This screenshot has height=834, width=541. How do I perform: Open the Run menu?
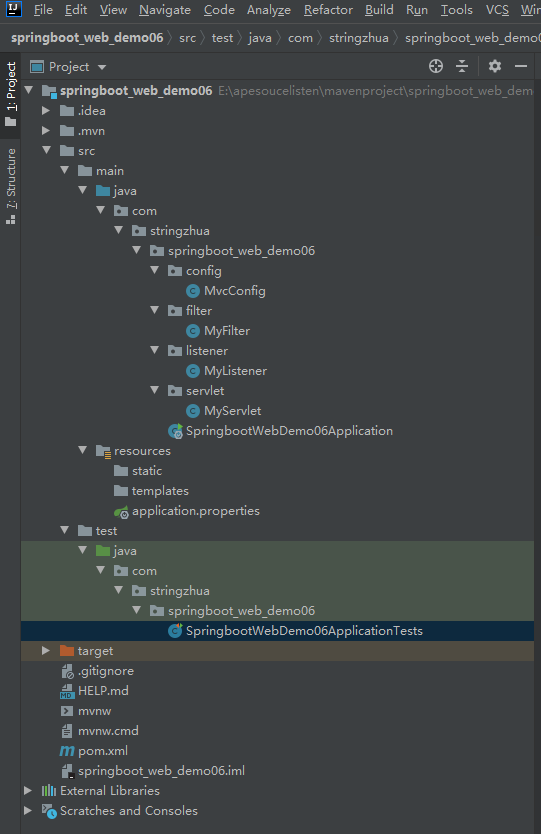click(x=417, y=10)
